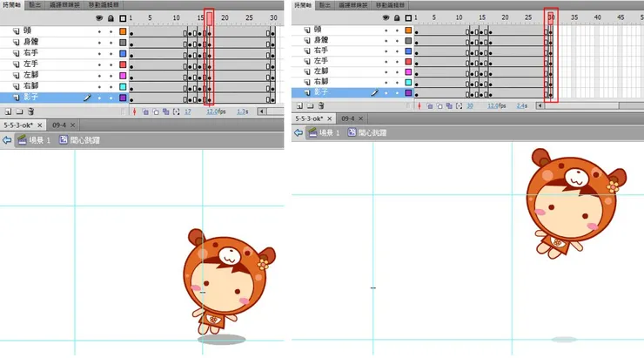Click Delete layer trash icon in frame-30 timeline
644x358 pixels.
pos(321,105)
